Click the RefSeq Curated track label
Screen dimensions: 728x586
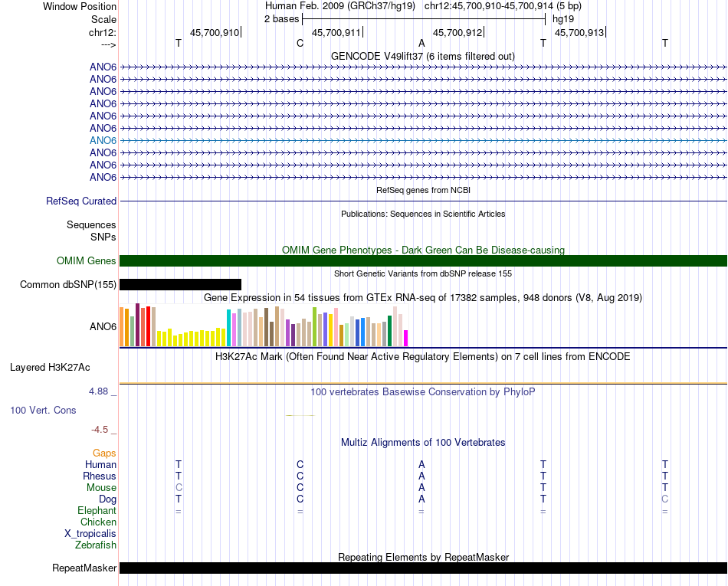point(81,201)
